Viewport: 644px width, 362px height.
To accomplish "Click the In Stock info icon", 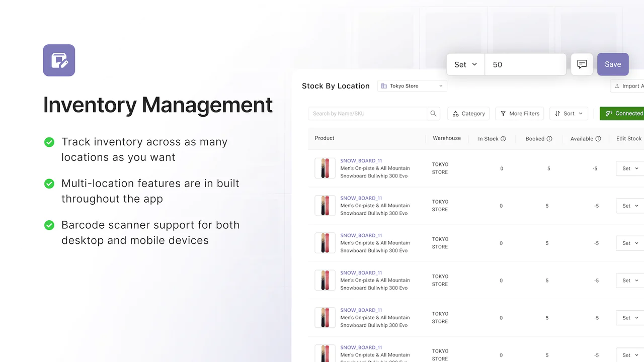I will click(503, 139).
